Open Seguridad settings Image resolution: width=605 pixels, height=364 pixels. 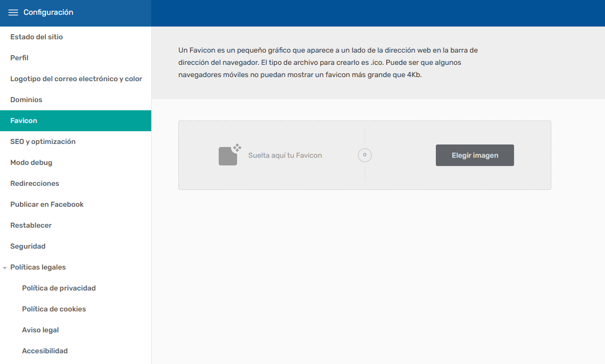click(76, 246)
